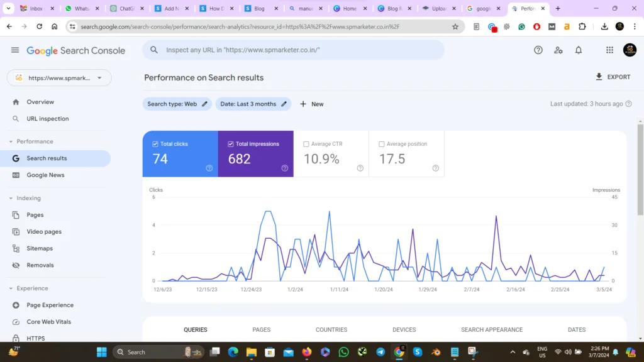This screenshot has width=644, height=362.
Task: Show help for Total impressions metric
Action: coord(285,168)
